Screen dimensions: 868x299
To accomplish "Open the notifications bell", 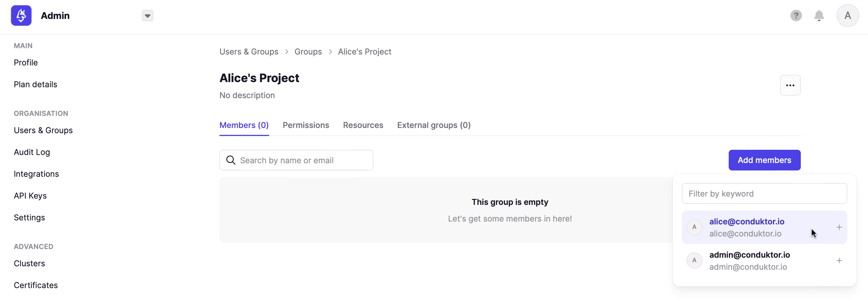I will click(x=819, y=15).
